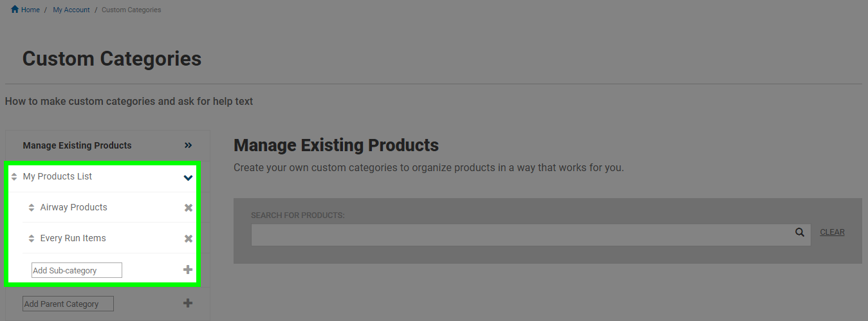This screenshot has height=321, width=868.
Task: Click the plus icon next to Add Sub-category
Action: [x=188, y=270]
